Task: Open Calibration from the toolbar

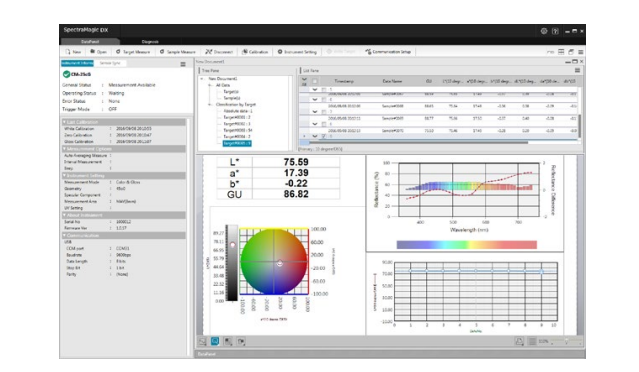Action: (x=255, y=52)
